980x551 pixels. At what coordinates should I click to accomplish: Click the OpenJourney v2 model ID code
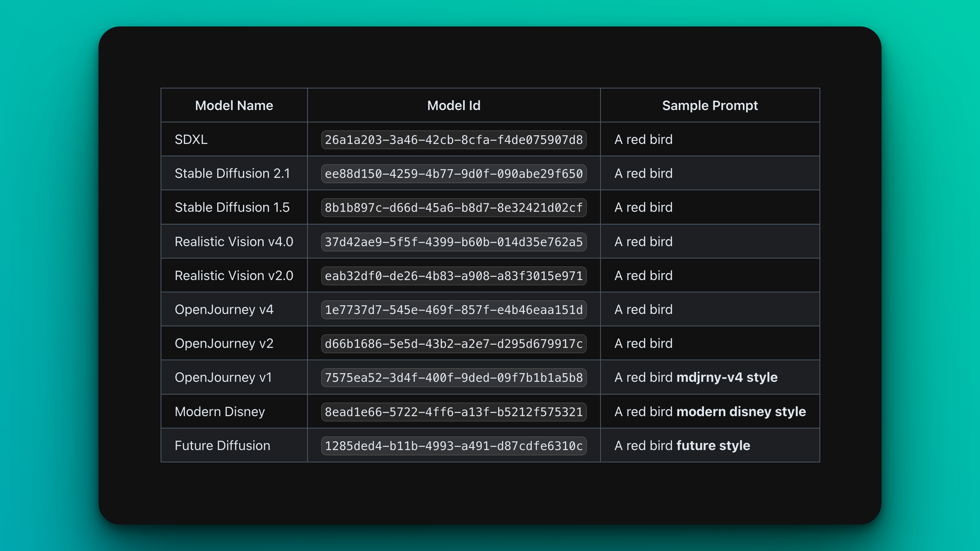pos(454,344)
